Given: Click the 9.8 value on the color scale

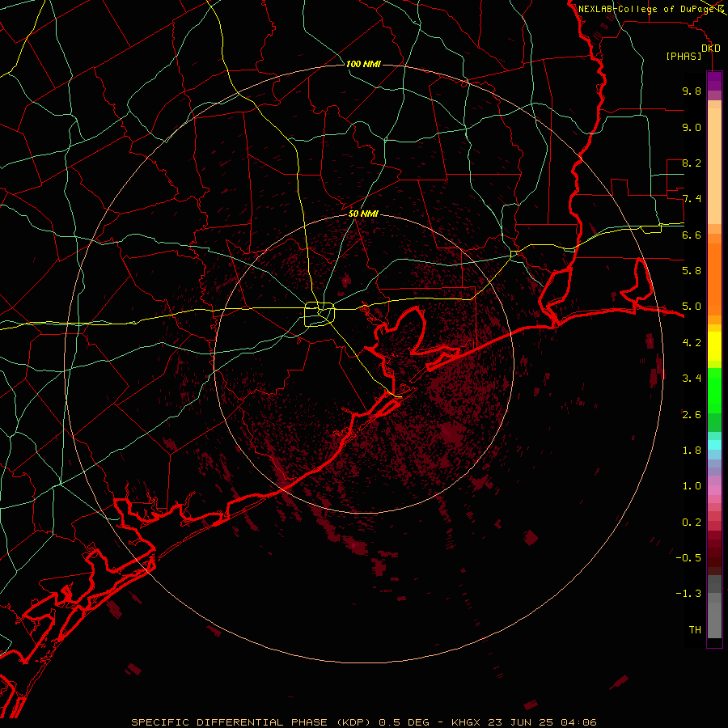Looking at the screenshot, I should tap(692, 91).
